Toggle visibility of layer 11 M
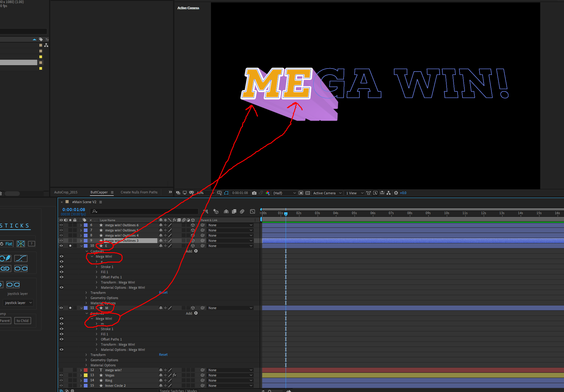The width and height of the screenshot is (564, 392). coord(61,308)
